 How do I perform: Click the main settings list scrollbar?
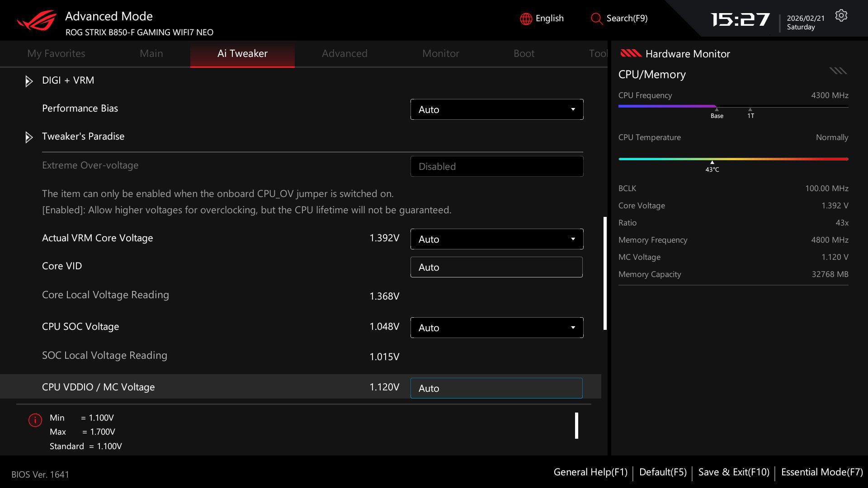pos(605,273)
